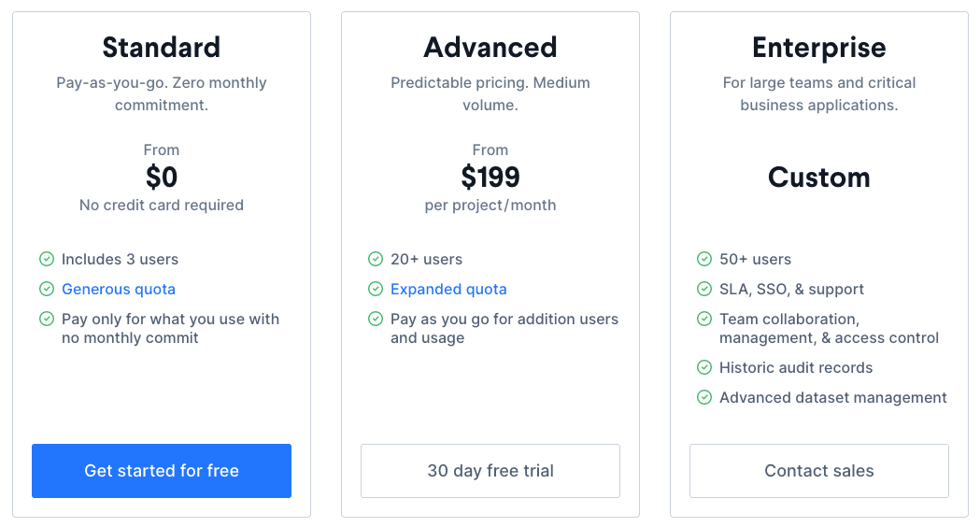This screenshot has width=980, height=527.
Task: Click the check icon beside '20+ users'
Action: click(x=376, y=259)
